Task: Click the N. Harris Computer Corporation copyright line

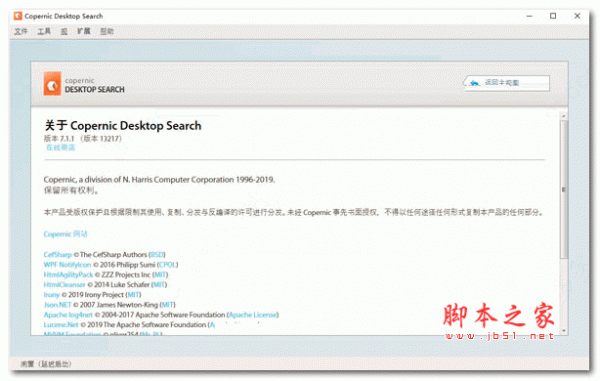Action: [159, 179]
